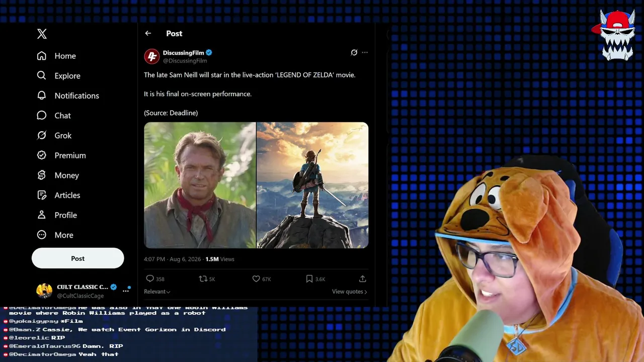Screen dimensions: 644x362
Task: Open the @DiscussingFilm handle link
Action: 185,61
